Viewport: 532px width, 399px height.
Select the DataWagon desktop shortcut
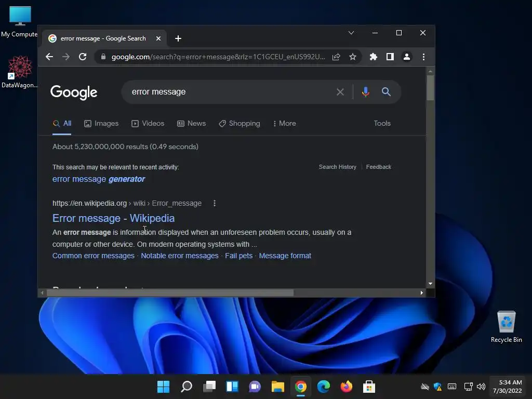(19, 72)
